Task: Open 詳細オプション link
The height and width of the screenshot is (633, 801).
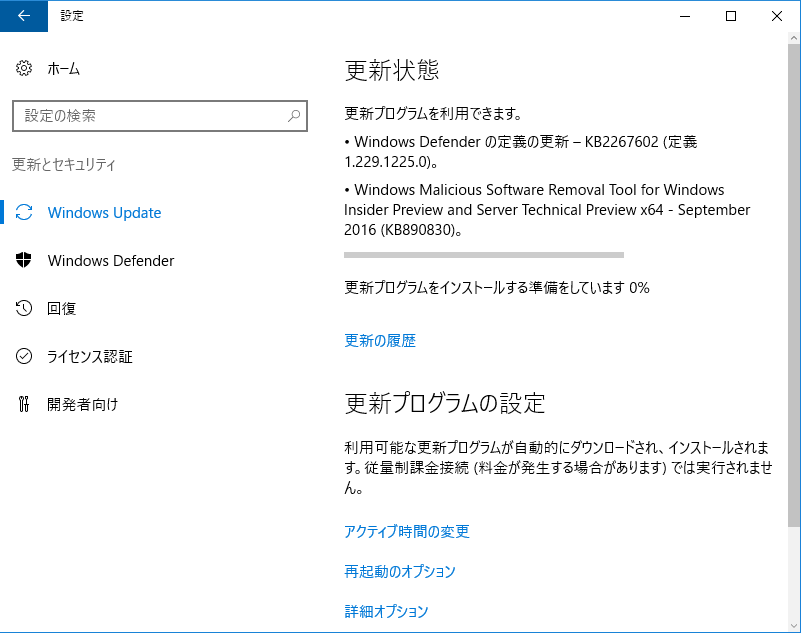Action: (x=386, y=611)
